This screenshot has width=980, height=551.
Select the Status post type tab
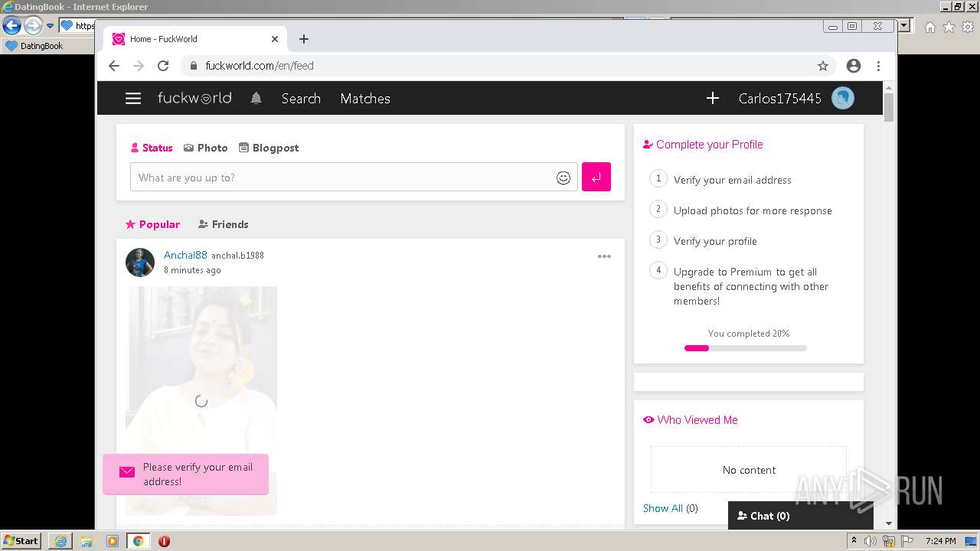(152, 148)
